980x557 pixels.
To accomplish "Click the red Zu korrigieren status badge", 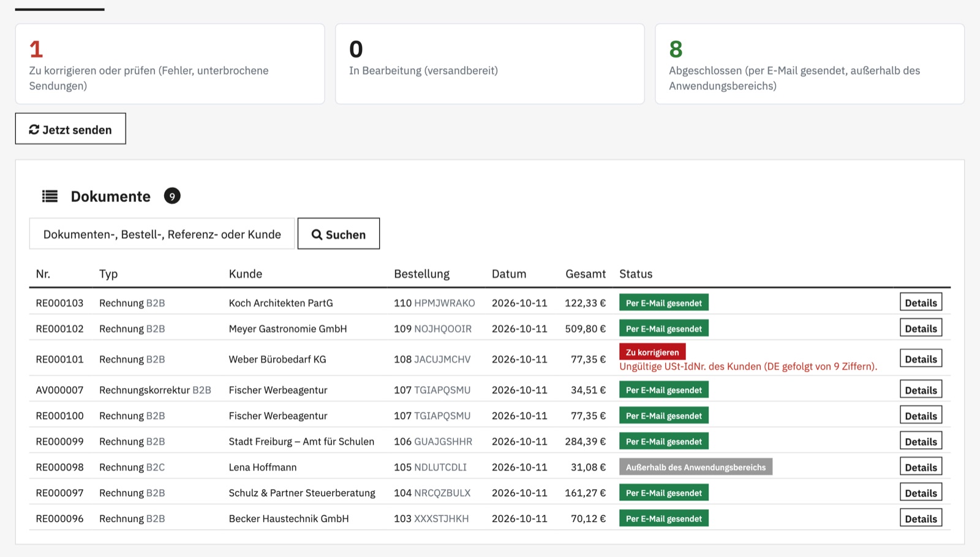I will [652, 352].
